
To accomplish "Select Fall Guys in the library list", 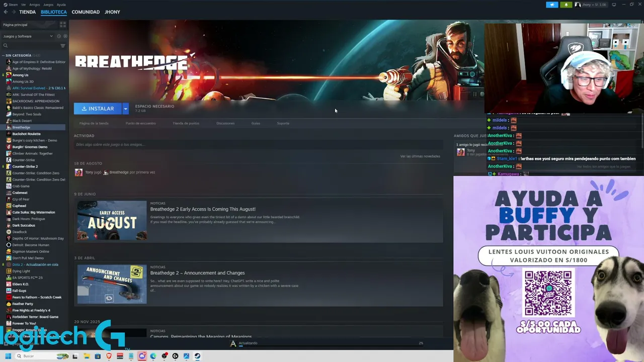I will tap(19, 291).
